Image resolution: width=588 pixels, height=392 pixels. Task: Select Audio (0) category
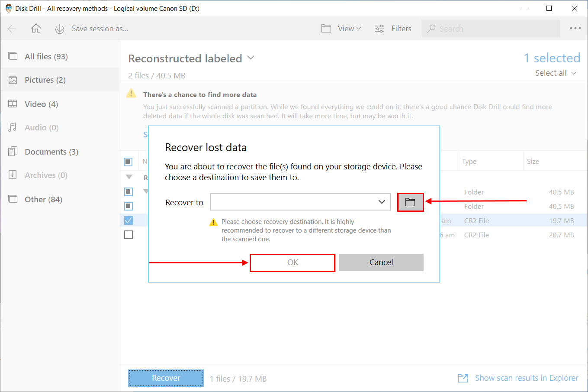point(60,127)
